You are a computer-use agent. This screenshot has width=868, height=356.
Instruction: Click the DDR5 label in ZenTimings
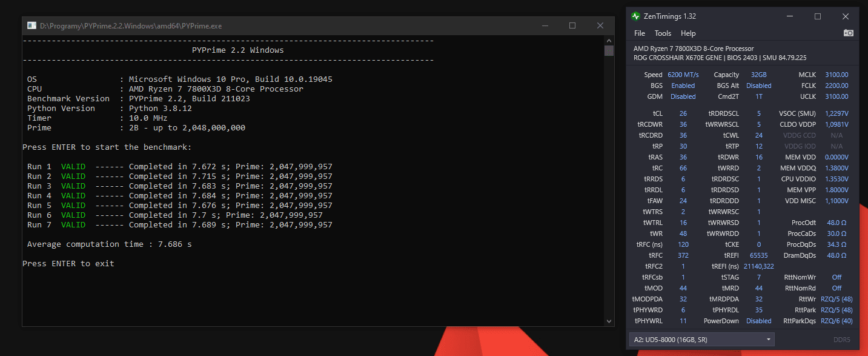842,340
